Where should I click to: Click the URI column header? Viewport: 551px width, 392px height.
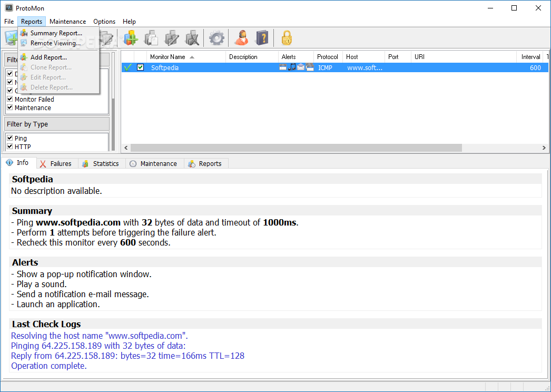coord(464,56)
